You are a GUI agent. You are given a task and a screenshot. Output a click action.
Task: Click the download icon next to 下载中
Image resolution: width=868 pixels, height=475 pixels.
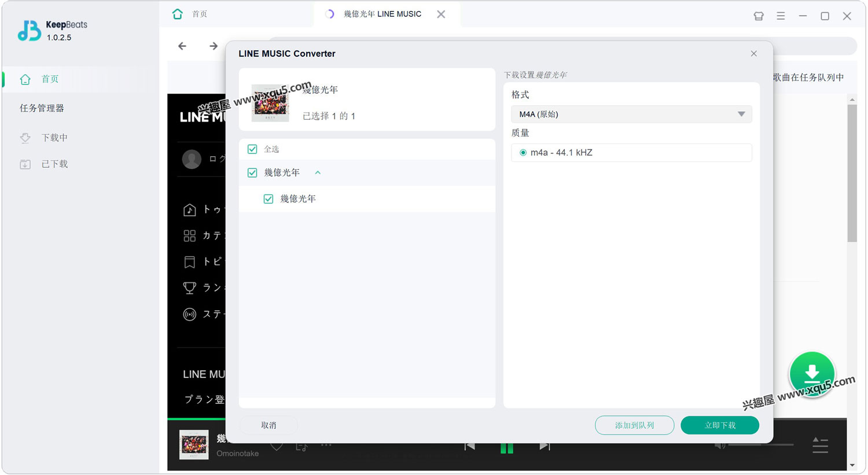click(x=25, y=138)
